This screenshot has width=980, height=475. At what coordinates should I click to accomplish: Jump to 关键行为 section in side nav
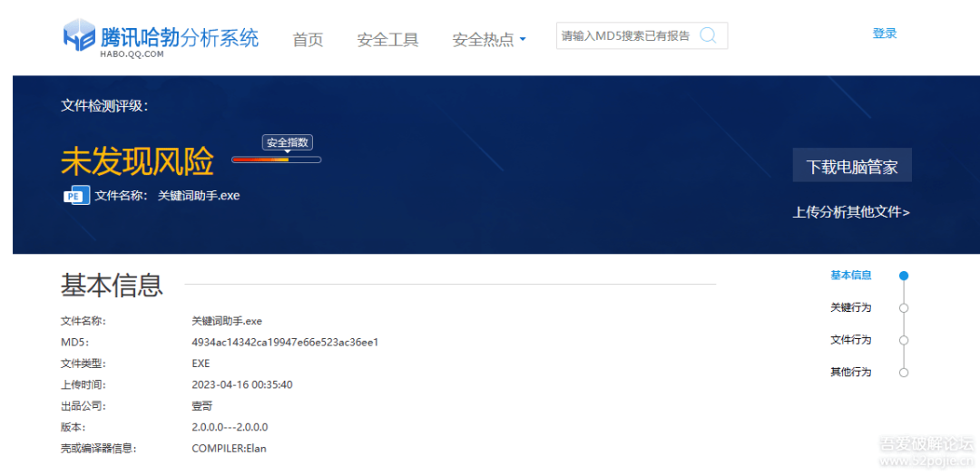pyautogui.click(x=850, y=307)
